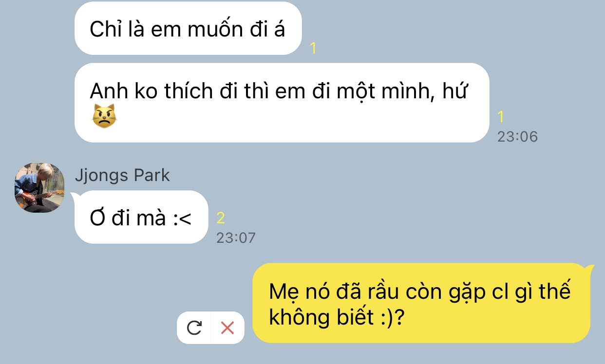Select the sender name Jjongs Park
The image size is (605, 364).
pos(122,175)
